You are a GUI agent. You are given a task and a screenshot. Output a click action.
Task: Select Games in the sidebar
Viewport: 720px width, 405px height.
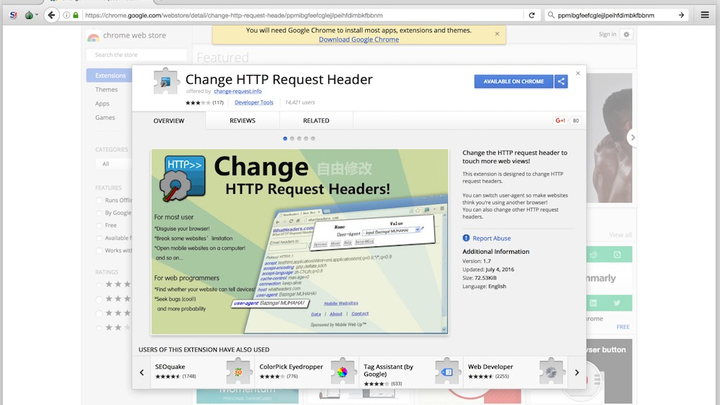(105, 118)
